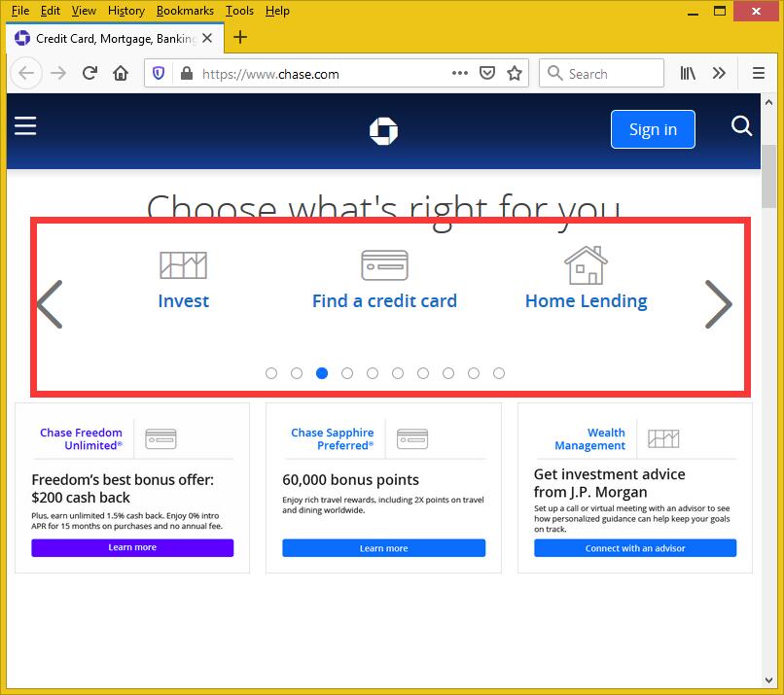Reload the page with the refresh button
Screen dimensions: 784x695
89,73
